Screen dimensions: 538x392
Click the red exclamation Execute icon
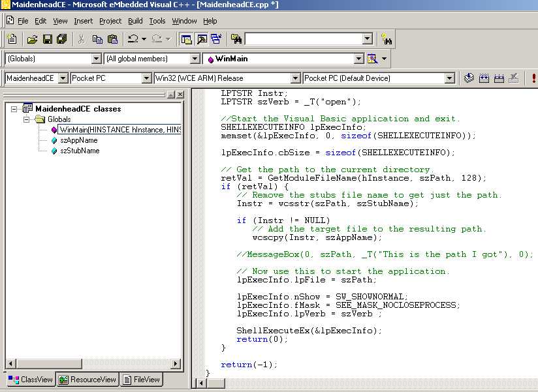pyautogui.click(x=533, y=78)
